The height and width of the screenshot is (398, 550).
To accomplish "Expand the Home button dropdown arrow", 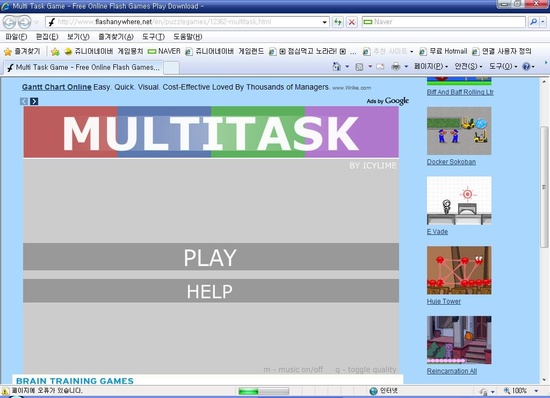I will pos(347,66).
